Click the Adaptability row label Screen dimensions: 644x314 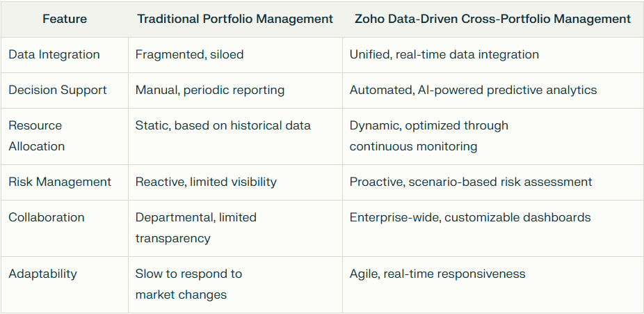(x=42, y=274)
